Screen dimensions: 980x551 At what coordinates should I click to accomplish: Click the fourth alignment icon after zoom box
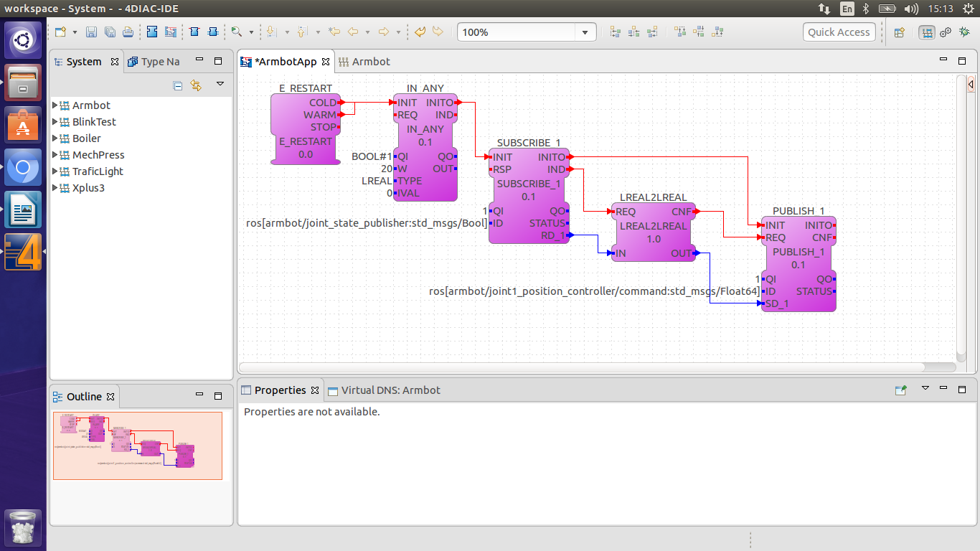[680, 32]
